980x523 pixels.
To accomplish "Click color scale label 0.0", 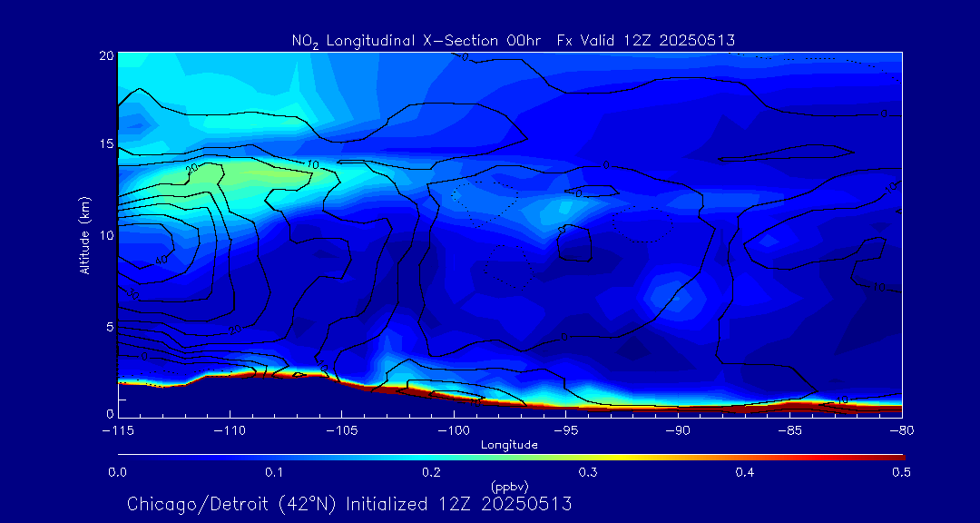I will 118,473.
